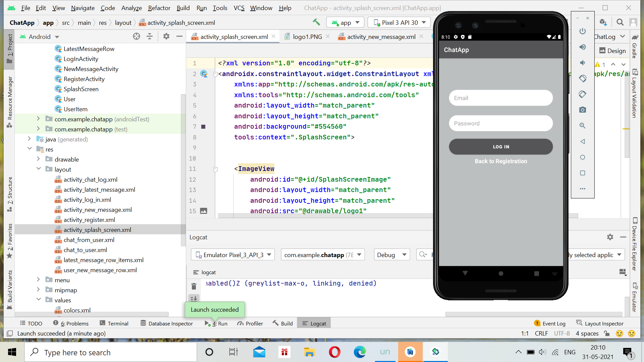This screenshot has width=644, height=362.
Task: Open the app run configuration dropdown
Action: (345, 22)
